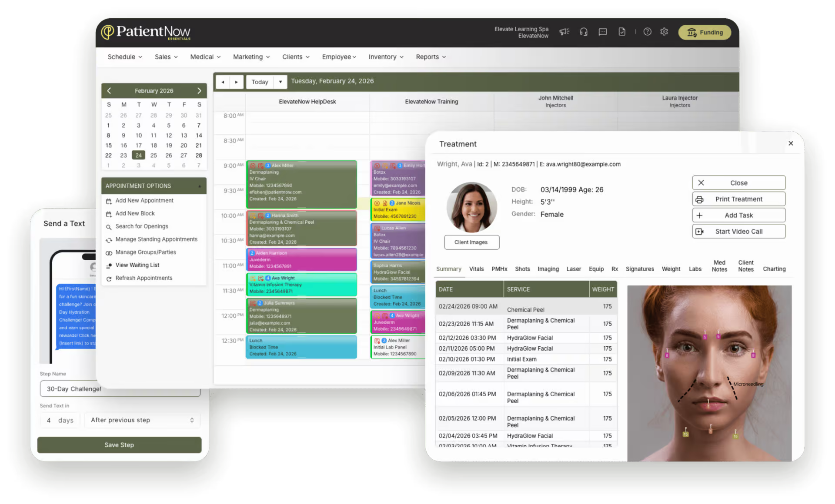
Task: Open the Sales menu
Action: tap(166, 57)
